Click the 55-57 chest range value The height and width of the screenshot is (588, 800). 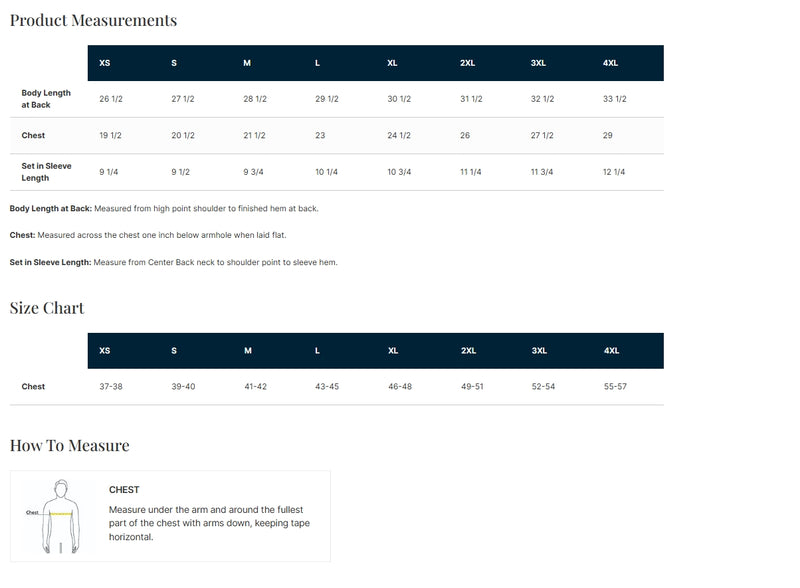tap(615, 387)
